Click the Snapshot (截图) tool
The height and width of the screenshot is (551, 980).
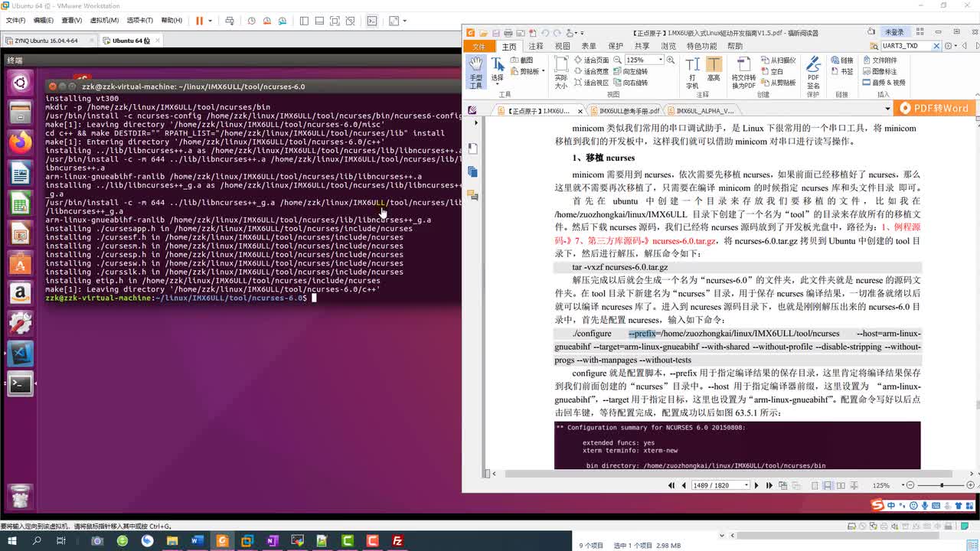pyautogui.click(x=521, y=60)
